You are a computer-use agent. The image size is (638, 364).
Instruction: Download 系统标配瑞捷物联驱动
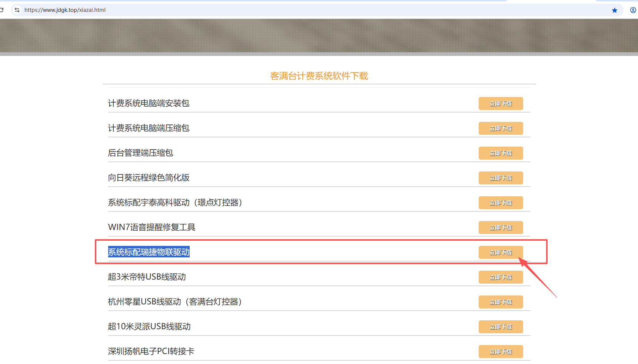[501, 253]
